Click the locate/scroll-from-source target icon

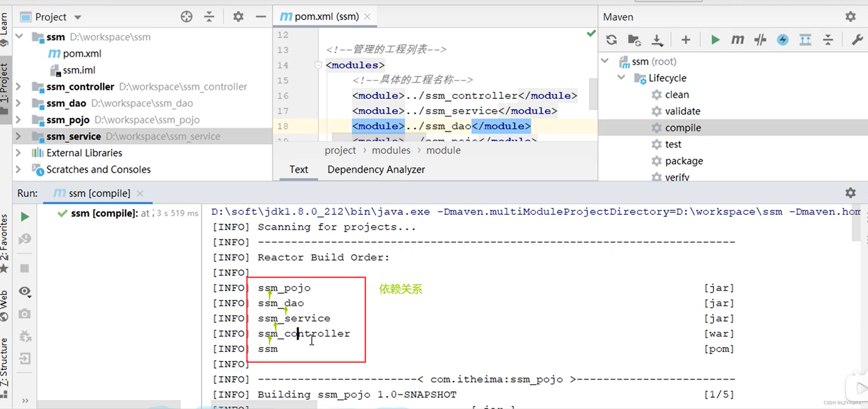(186, 17)
